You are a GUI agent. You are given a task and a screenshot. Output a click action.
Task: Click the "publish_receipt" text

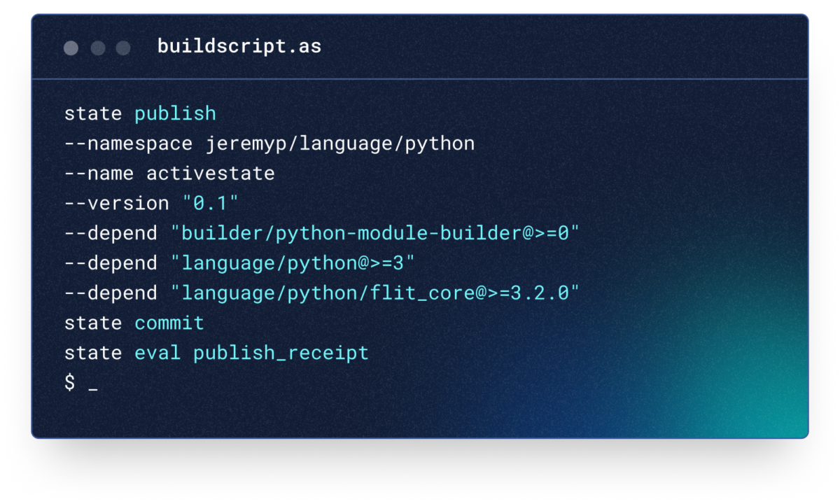click(281, 353)
